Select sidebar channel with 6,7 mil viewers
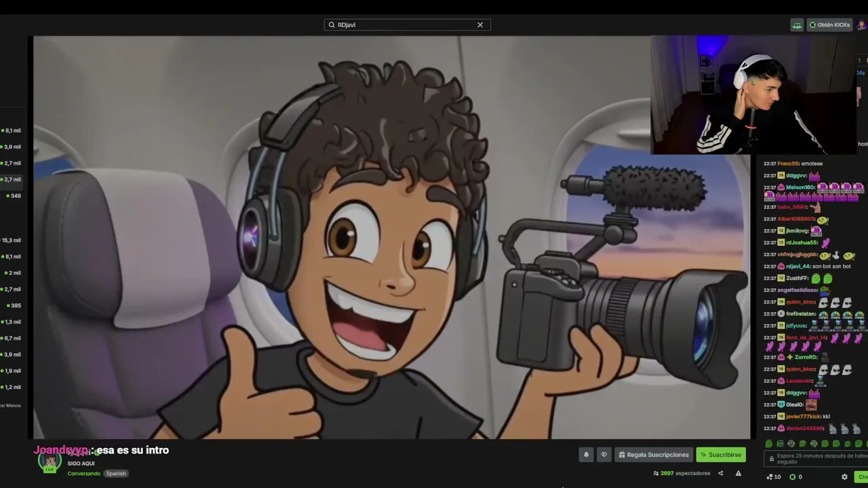 [x=12, y=338]
